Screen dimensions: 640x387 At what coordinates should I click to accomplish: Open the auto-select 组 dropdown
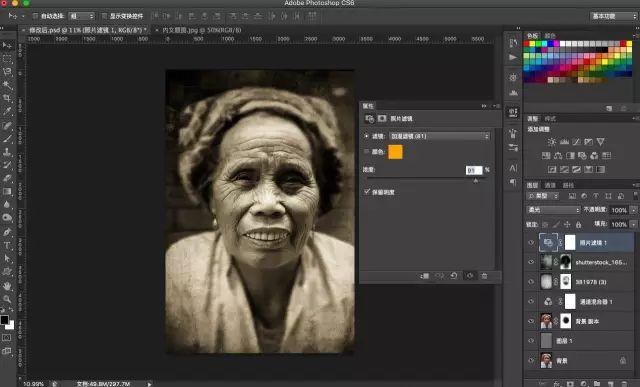pos(82,16)
